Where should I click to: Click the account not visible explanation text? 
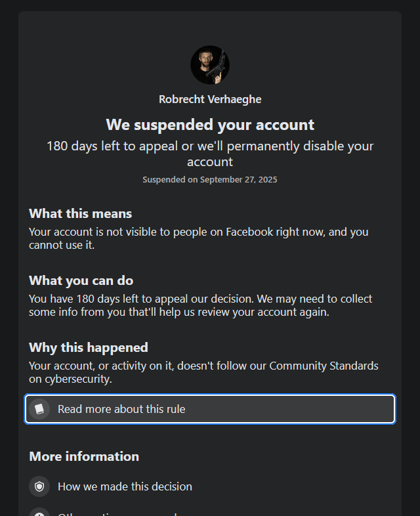(198, 238)
